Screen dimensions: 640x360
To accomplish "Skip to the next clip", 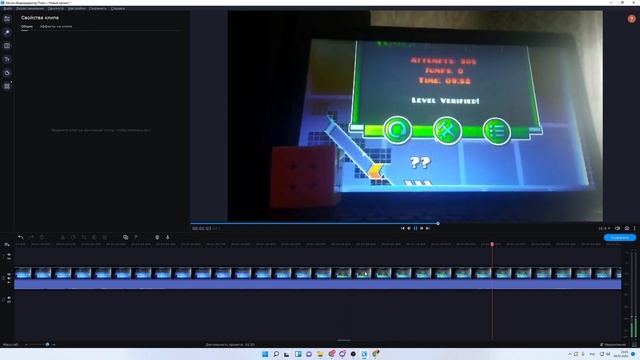I will (428, 229).
